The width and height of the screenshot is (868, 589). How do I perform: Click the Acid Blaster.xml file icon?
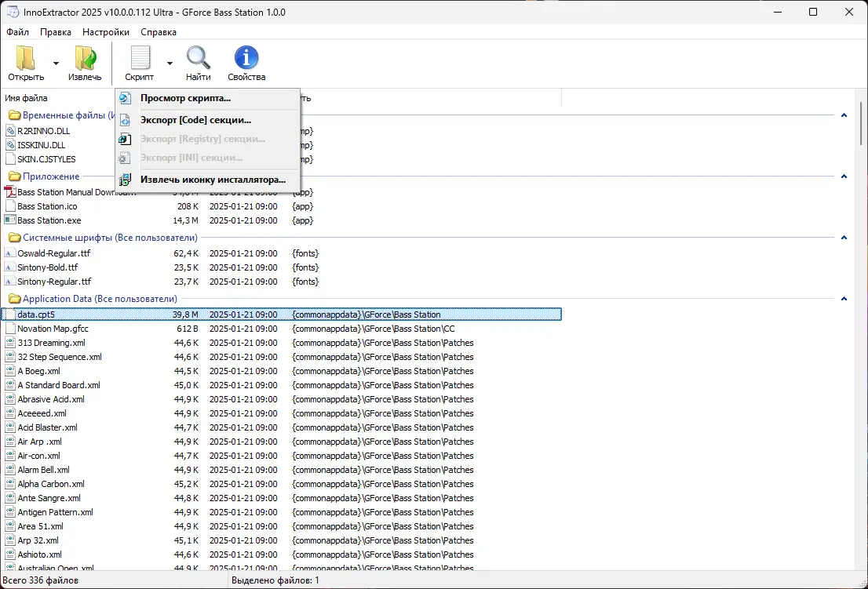10,427
